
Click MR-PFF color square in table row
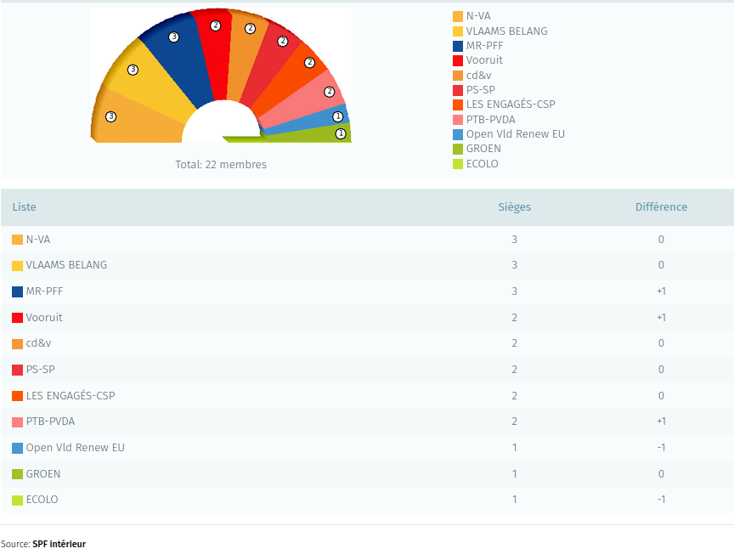17,291
